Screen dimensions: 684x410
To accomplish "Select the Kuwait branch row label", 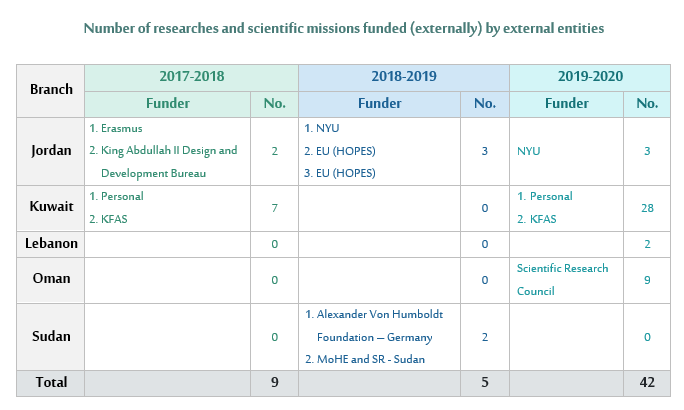I will 51,208.
